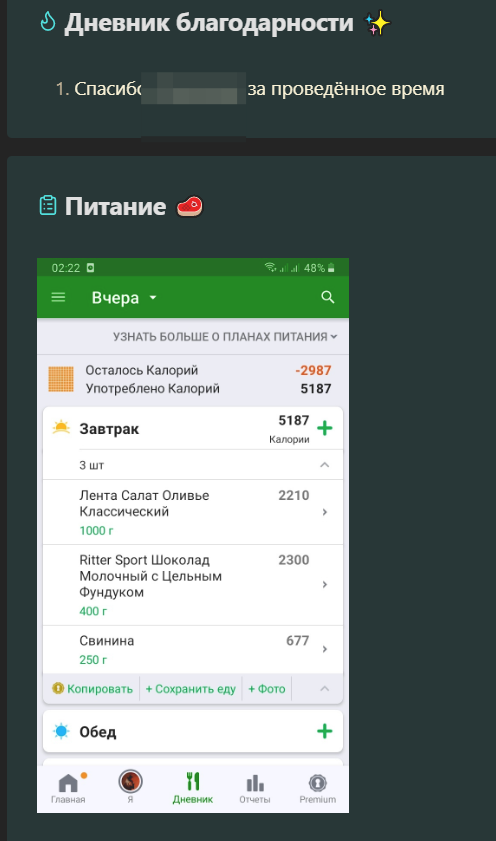Click the search magnifier icon

click(x=328, y=297)
